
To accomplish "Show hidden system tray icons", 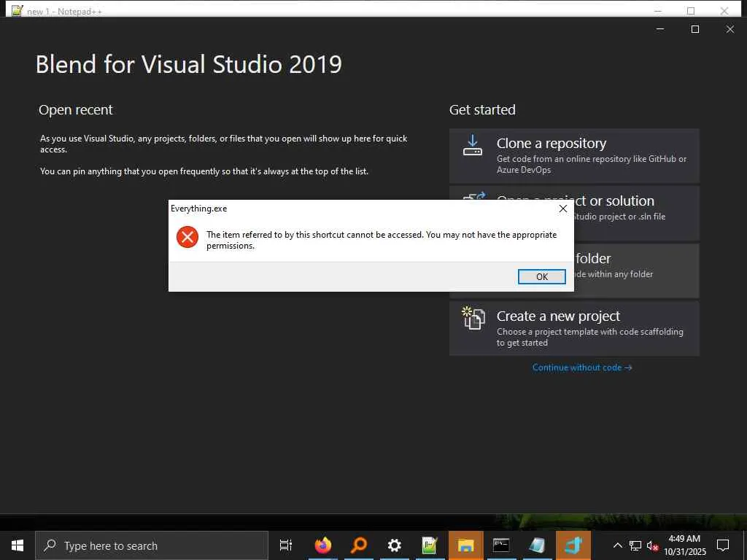I will 617,545.
